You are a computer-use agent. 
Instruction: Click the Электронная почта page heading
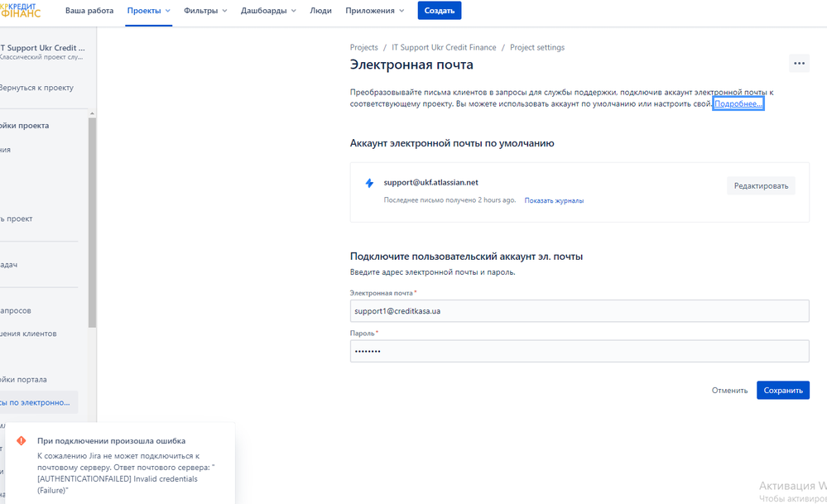(411, 65)
